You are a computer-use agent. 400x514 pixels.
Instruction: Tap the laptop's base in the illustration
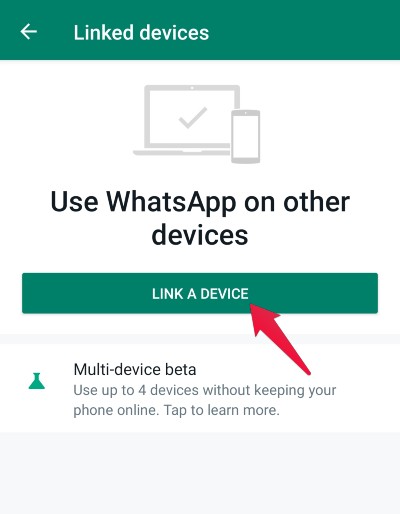click(182, 153)
